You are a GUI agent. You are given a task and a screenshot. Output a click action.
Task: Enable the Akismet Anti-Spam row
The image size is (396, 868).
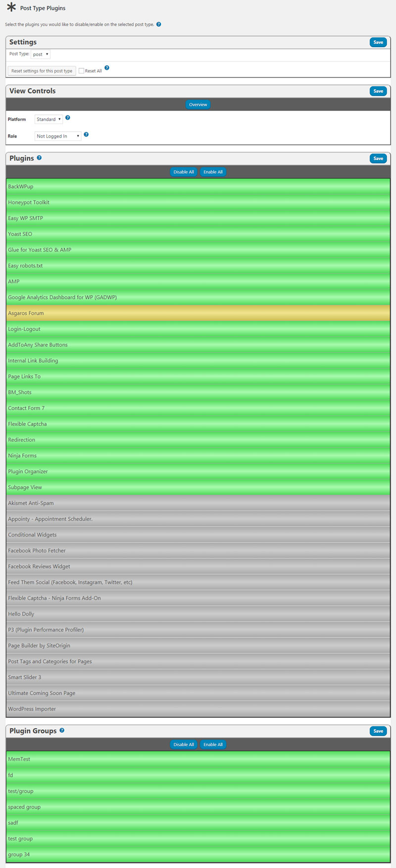point(198,503)
